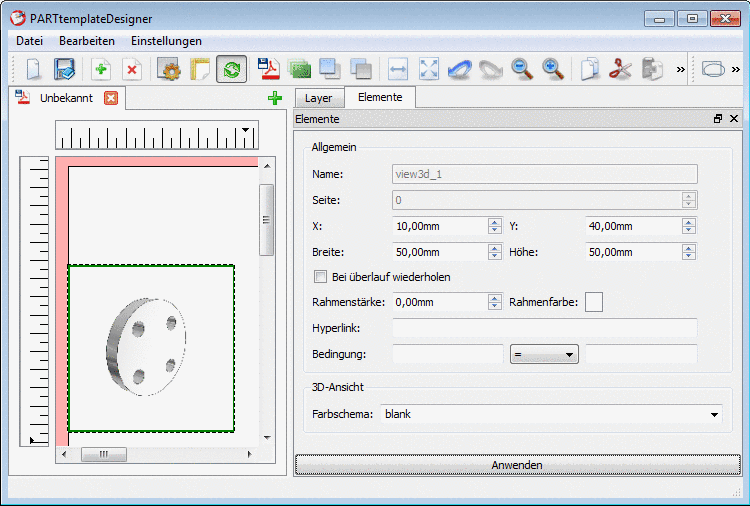Switch to the Layer tab
750x506 pixels.
319,98
